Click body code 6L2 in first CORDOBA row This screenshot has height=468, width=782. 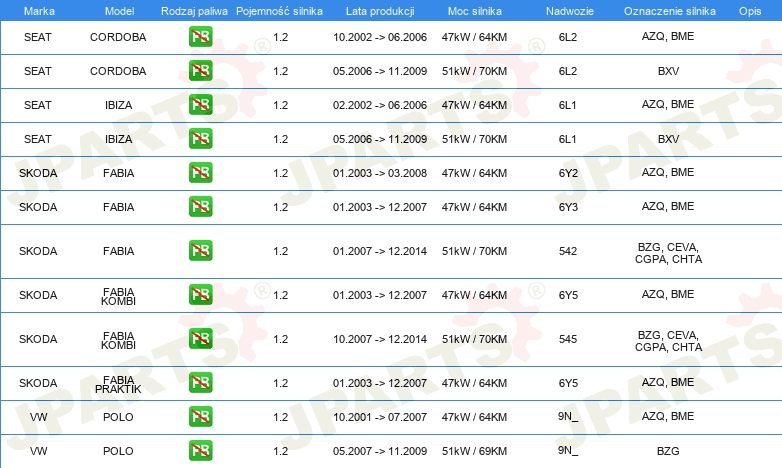pos(568,37)
